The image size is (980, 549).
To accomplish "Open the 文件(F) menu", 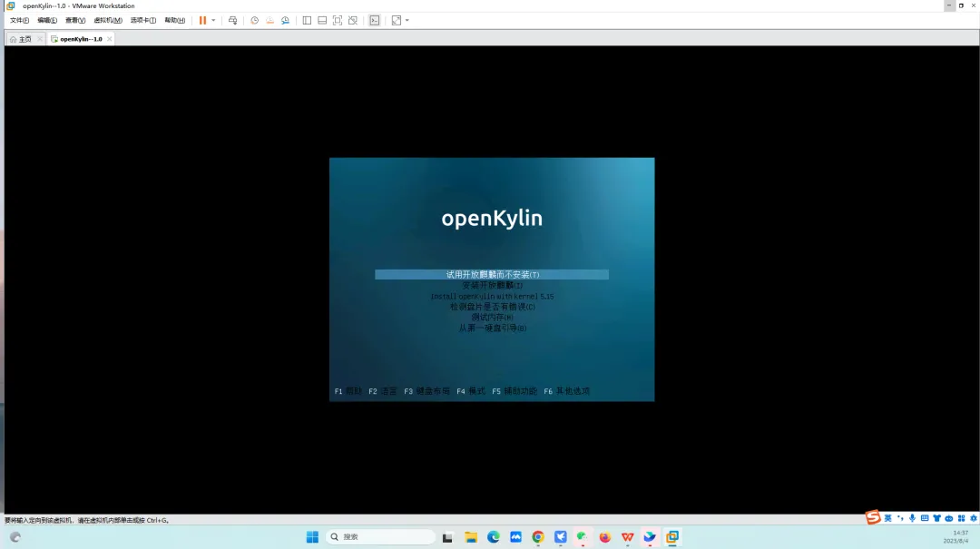I will click(19, 21).
